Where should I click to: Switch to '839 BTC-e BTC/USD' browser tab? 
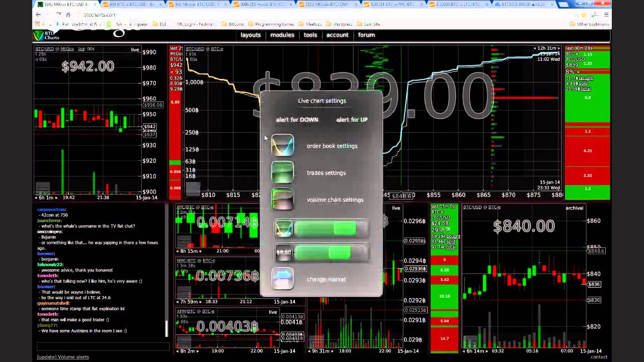[x=132, y=5]
